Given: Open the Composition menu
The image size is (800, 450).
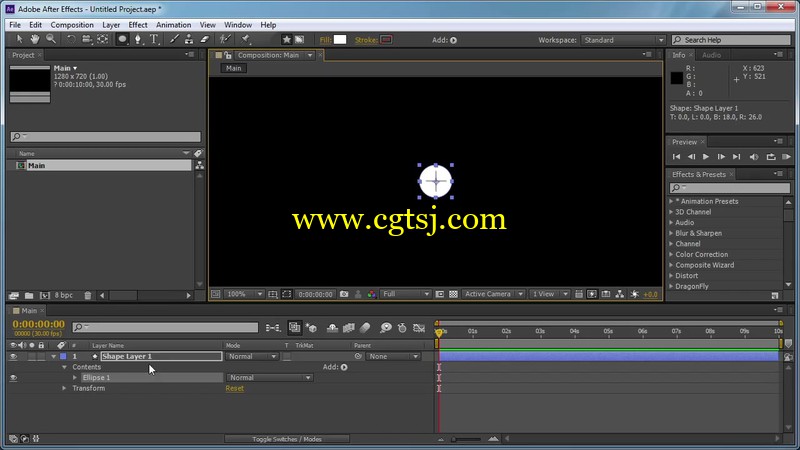Looking at the screenshot, I should (x=72, y=24).
